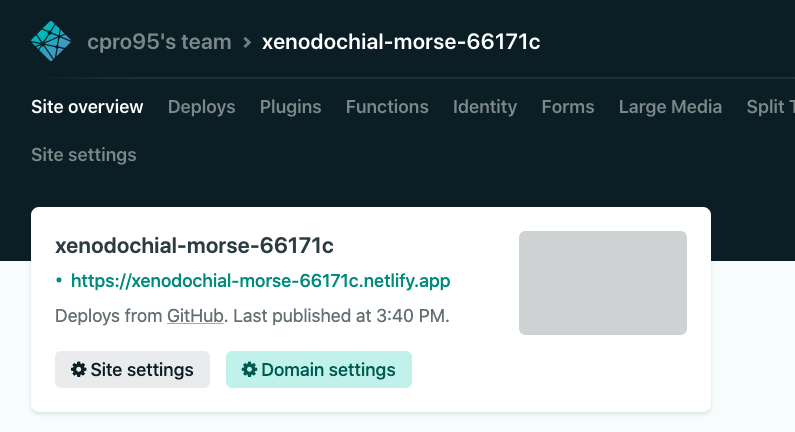795x432 pixels.
Task: Click the site name heading in card
Action: tap(194, 246)
